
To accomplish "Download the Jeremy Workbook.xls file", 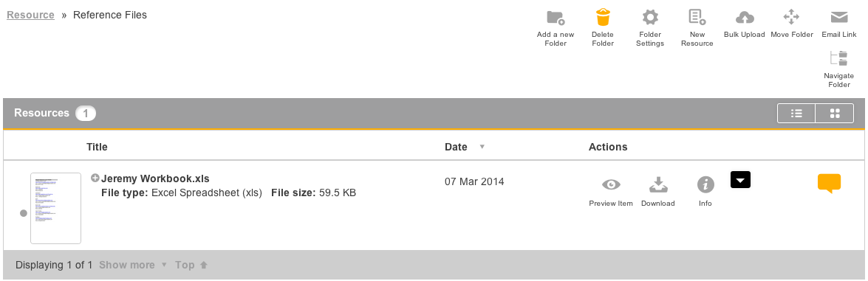I will (x=658, y=184).
